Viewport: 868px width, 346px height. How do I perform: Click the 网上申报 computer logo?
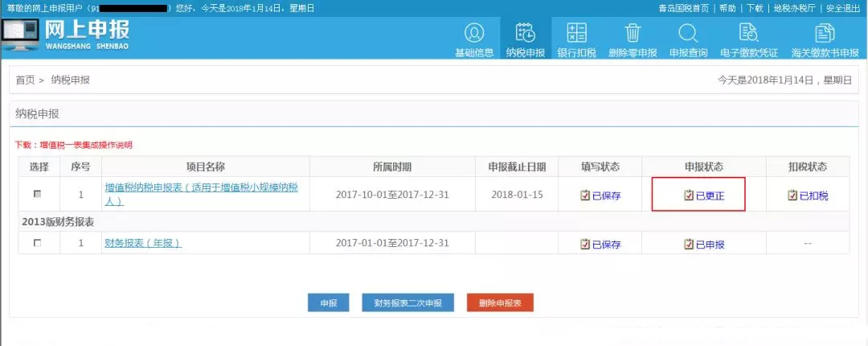pos(20,35)
